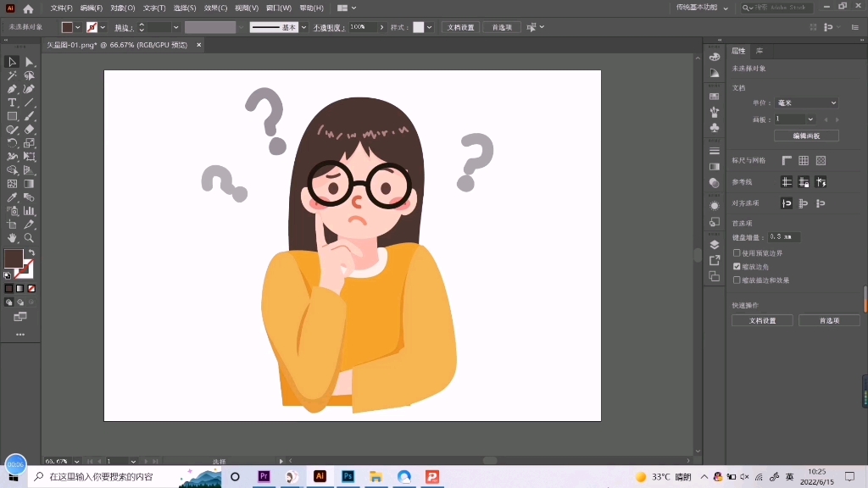This screenshot has height=488, width=868.
Task: Check 使用预览边界 option
Action: click(735, 254)
